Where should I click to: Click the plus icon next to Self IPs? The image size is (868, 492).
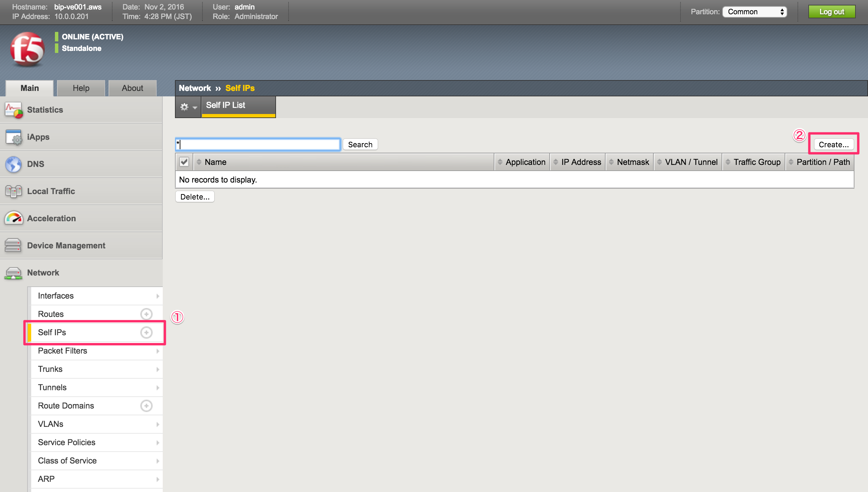coord(146,333)
